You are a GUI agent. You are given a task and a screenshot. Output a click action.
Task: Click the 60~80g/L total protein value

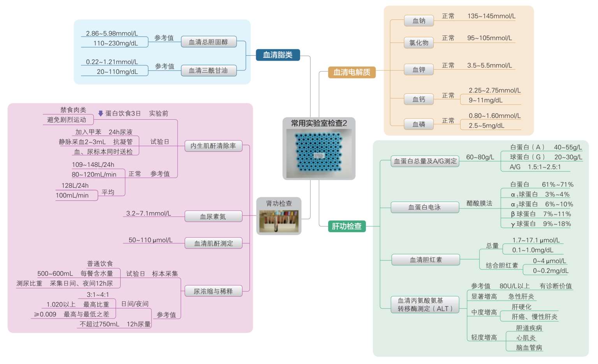point(480,157)
